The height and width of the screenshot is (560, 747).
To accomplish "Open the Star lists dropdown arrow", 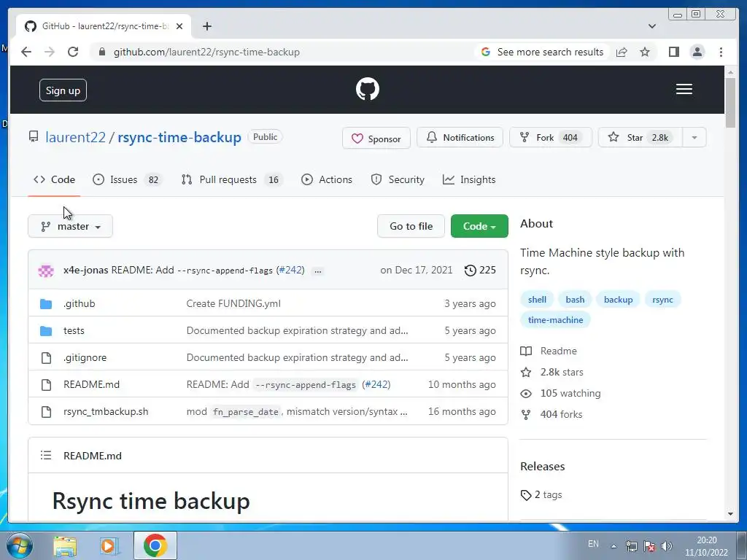I will (694, 138).
